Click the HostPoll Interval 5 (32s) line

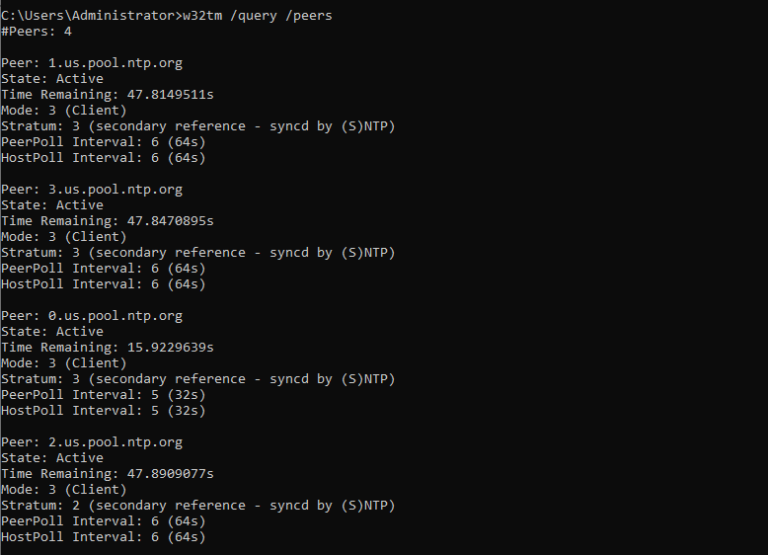point(103,411)
